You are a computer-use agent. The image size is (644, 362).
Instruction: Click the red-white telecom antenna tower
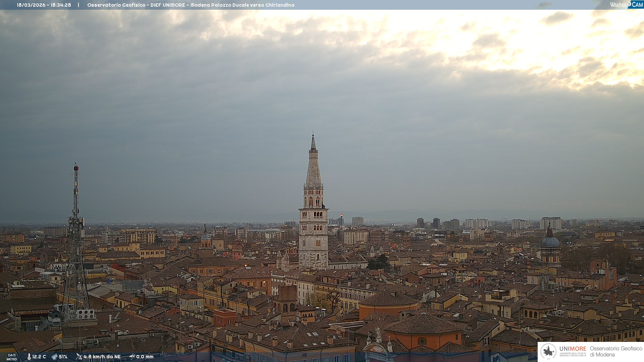coord(76,201)
